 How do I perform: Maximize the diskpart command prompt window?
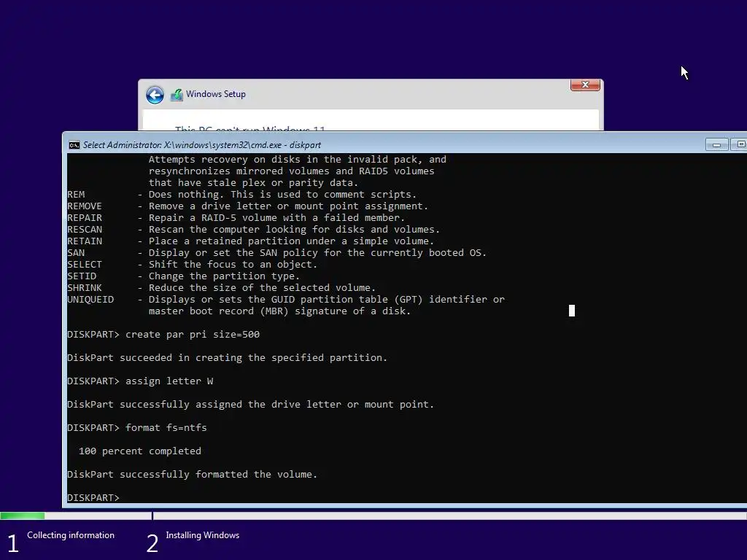point(740,144)
